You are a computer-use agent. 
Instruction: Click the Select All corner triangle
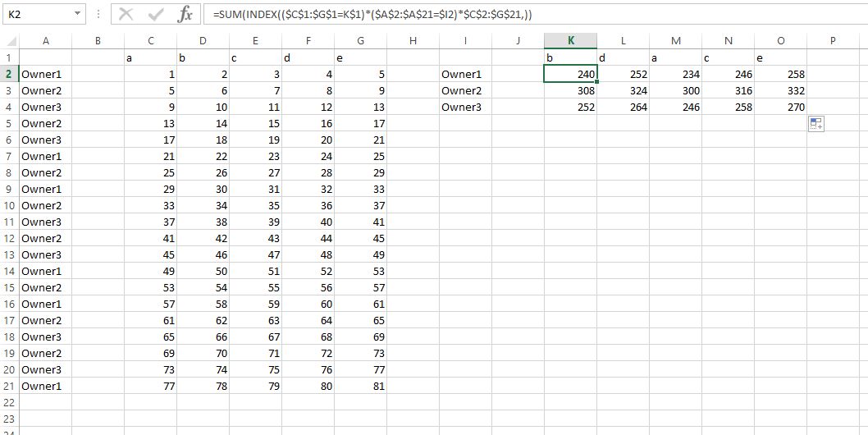11,41
